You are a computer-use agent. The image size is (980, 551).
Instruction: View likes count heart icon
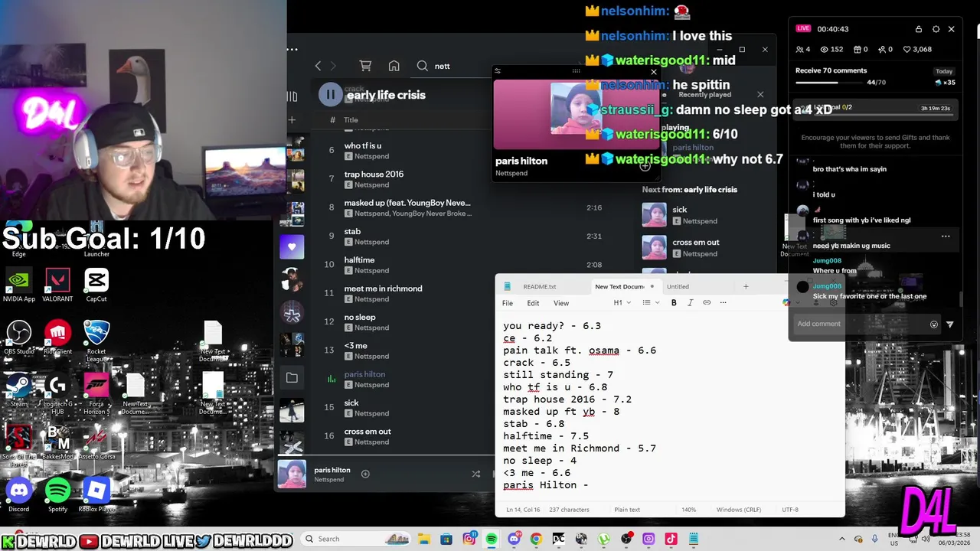click(x=907, y=49)
